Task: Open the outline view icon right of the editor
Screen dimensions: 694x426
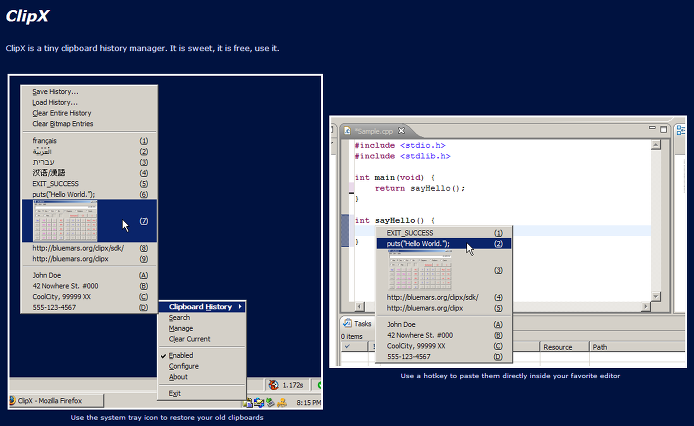Action: coord(680,130)
